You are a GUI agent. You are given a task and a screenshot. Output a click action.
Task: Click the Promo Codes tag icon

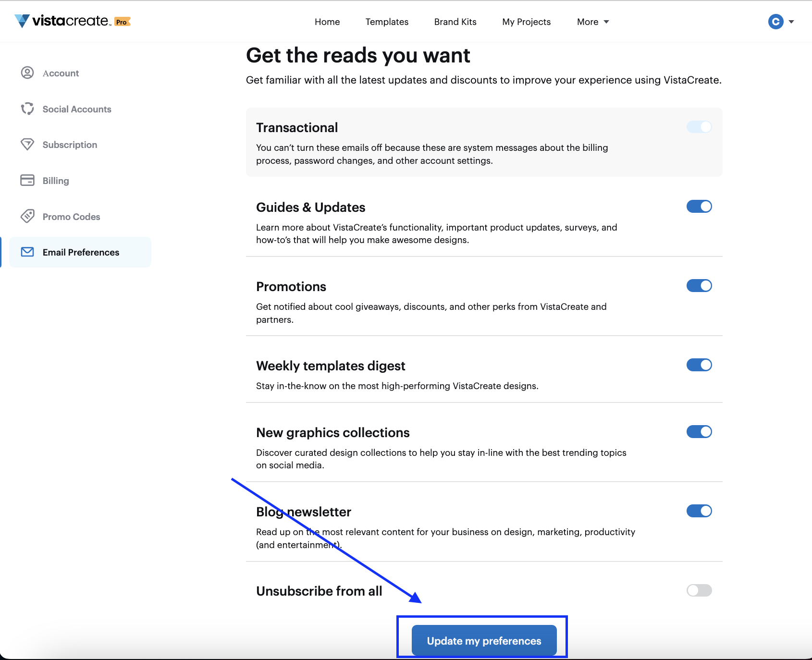click(x=27, y=216)
